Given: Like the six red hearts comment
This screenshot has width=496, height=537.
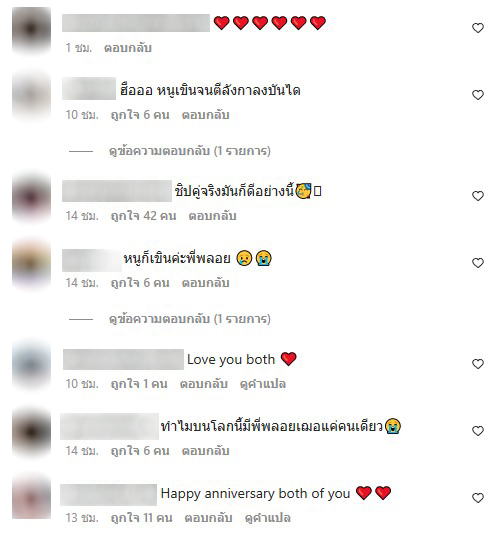Looking at the screenshot, I should tap(478, 28).
